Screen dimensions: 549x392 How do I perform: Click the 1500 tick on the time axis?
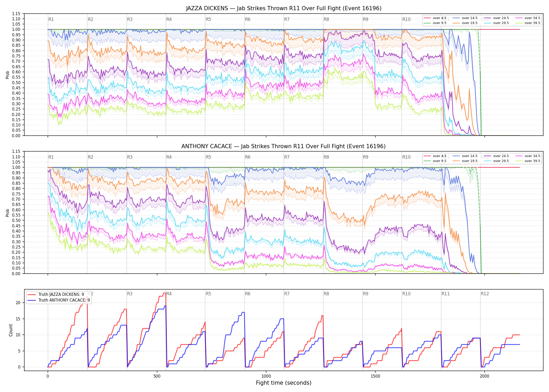375,376
